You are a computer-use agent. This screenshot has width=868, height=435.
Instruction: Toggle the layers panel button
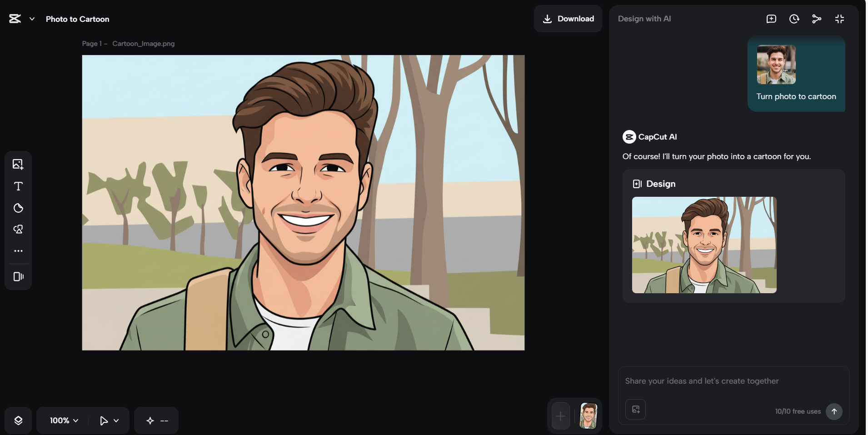(18, 420)
